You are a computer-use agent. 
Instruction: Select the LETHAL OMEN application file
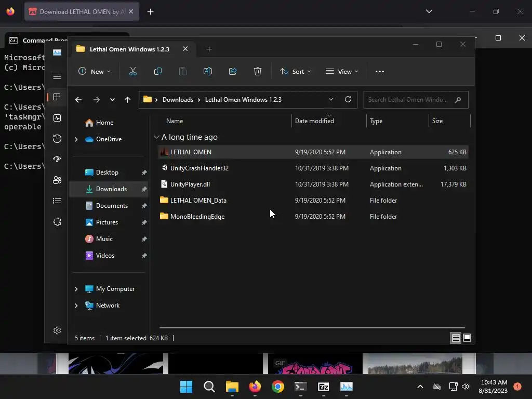pos(313,152)
